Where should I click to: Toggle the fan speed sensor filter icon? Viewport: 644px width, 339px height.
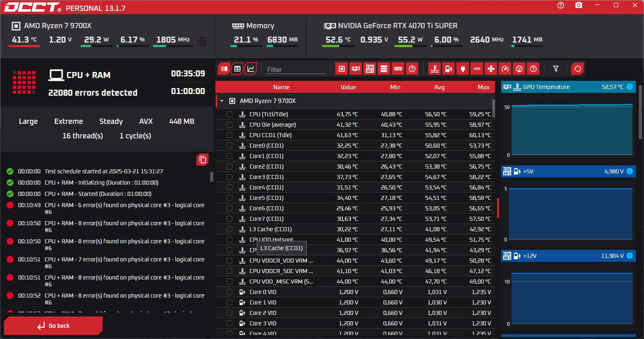pyautogui.click(x=491, y=69)
